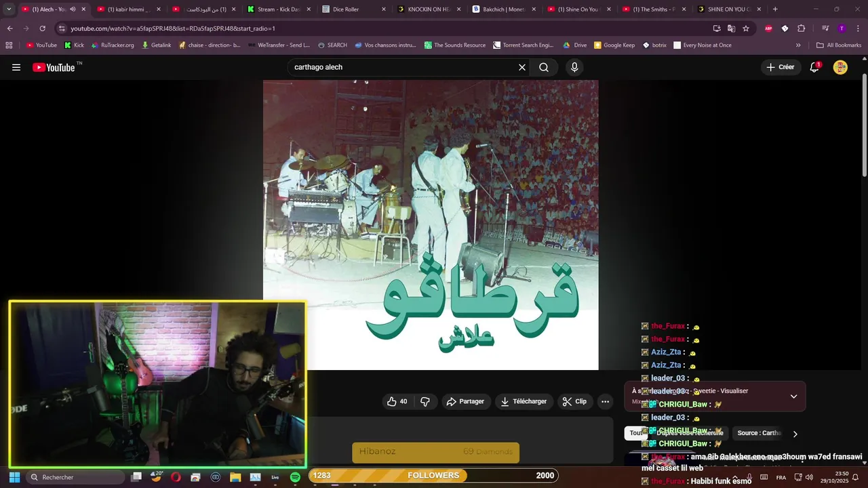Open the YouTube account avatar menu
Image resolution: width=868 pixels, height=488 pixels.
(840, 67)
